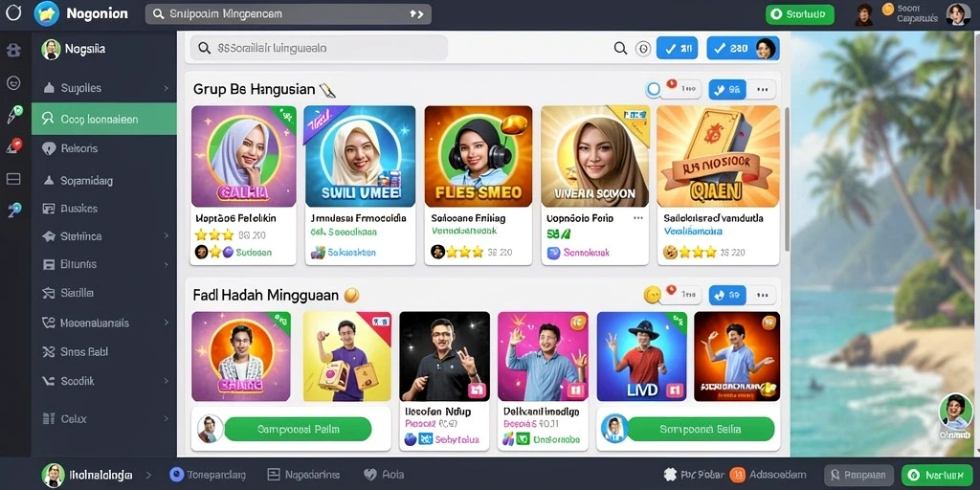Click the orange coin icon in top bar

coord(887,9)
